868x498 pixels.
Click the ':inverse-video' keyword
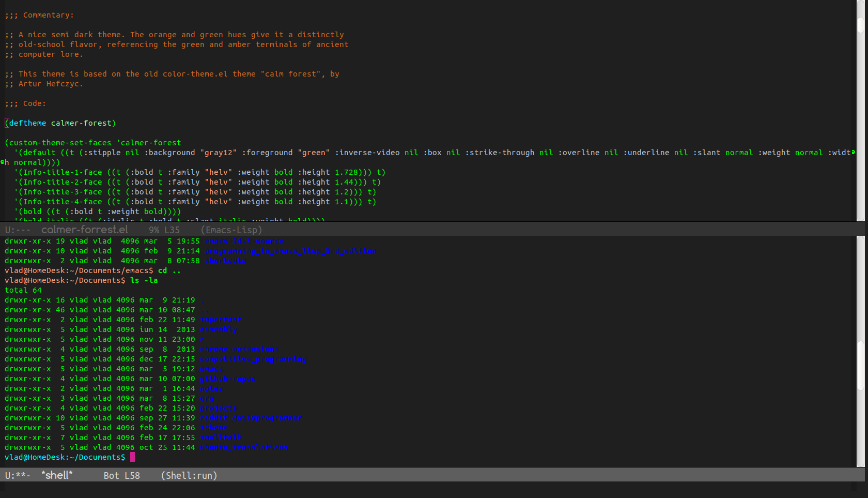(367, 153)
